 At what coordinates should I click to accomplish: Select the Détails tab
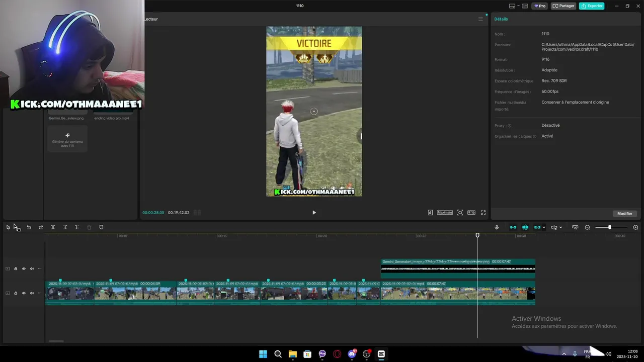point(501,19)
